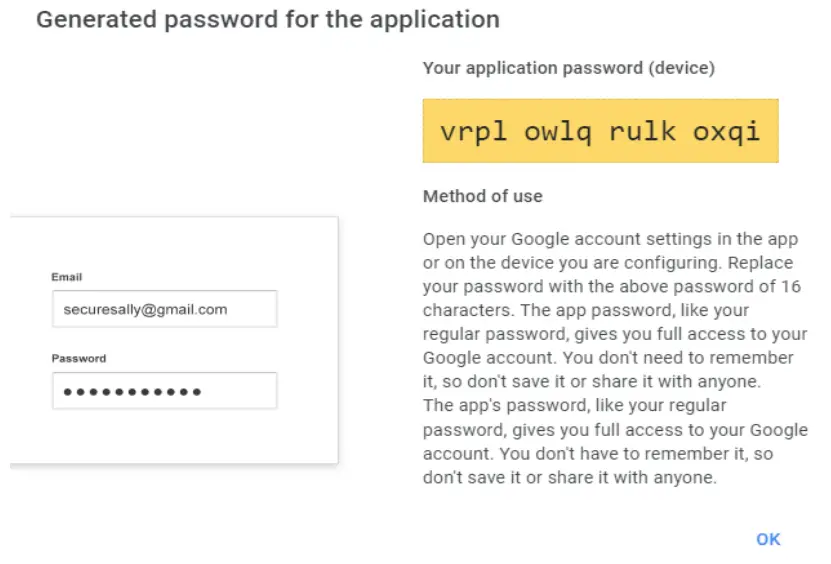Click the "oxqi" password segment

(727, 132)
